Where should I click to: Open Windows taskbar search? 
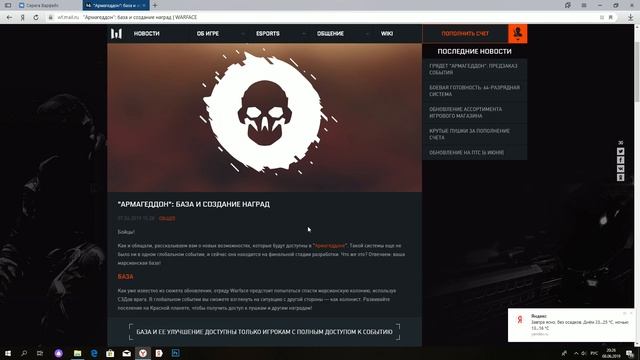click(x=24, y=353)
